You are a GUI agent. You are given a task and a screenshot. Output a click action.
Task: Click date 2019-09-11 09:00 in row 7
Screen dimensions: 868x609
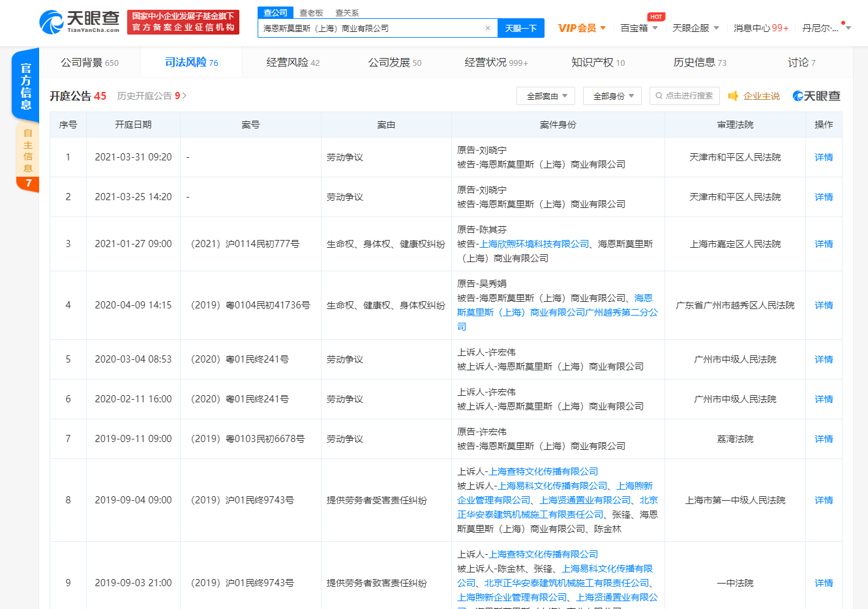[133, 439]
